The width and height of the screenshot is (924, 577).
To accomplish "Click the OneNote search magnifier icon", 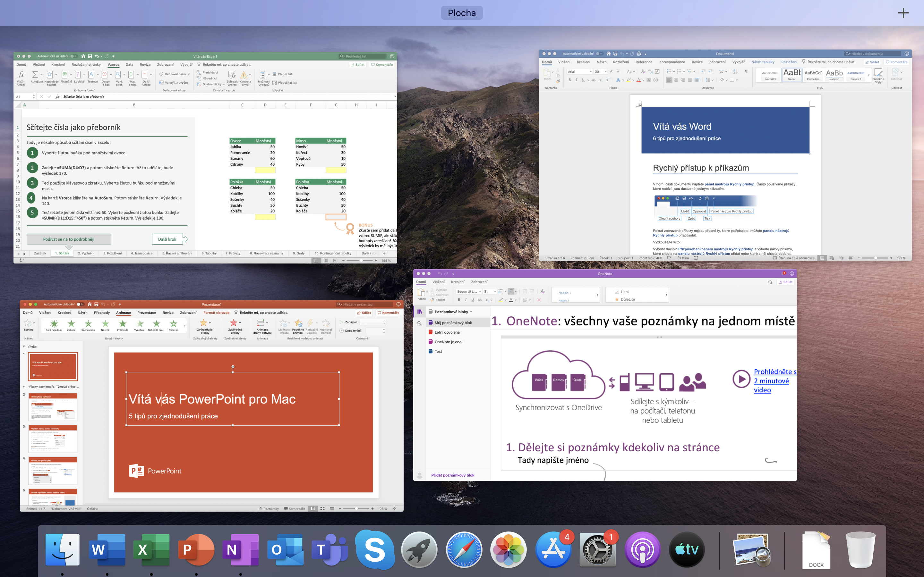I will pyautogui.click(x=419, y=323).
